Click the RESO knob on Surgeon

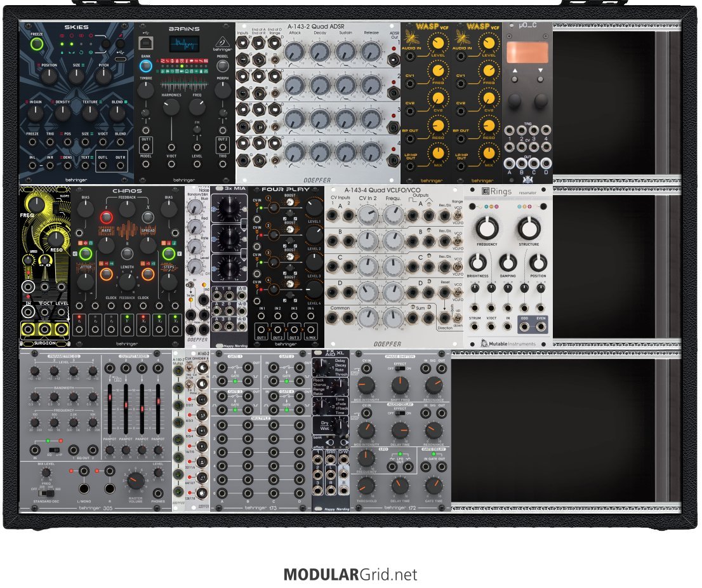pos(55,239)
